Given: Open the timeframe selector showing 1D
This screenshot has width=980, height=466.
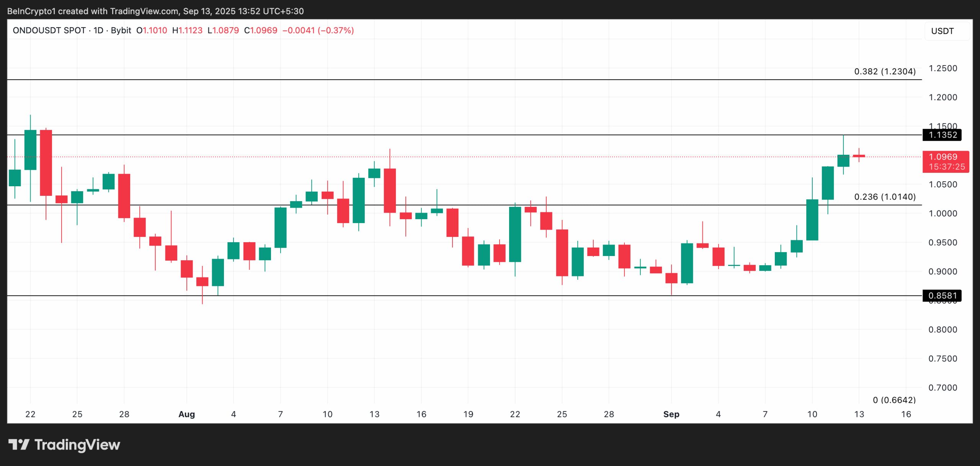Looking at the screenshot, I should 99,31.
